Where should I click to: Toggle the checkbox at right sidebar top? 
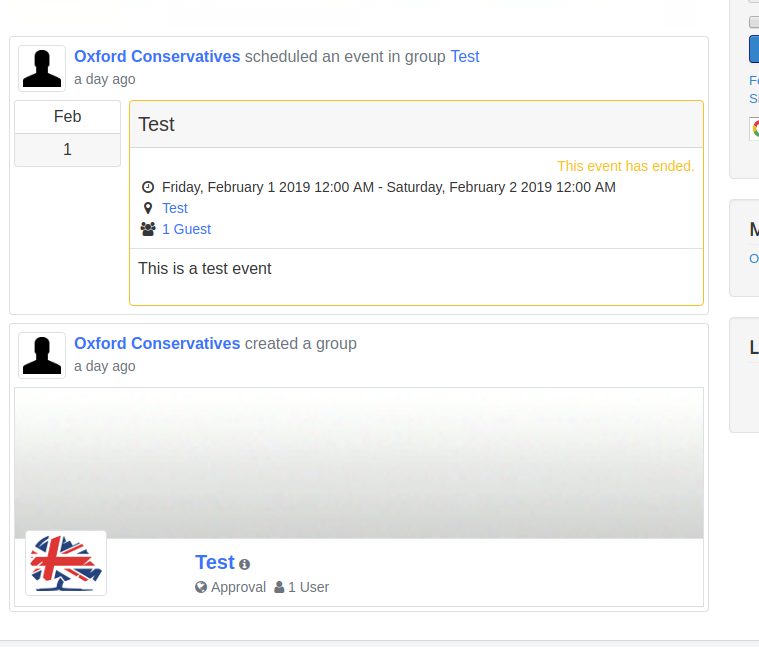point(754,22)
